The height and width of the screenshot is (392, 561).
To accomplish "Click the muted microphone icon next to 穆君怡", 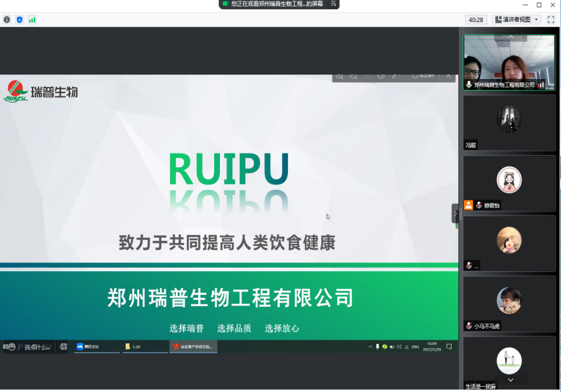I will [x=479, y=205].
